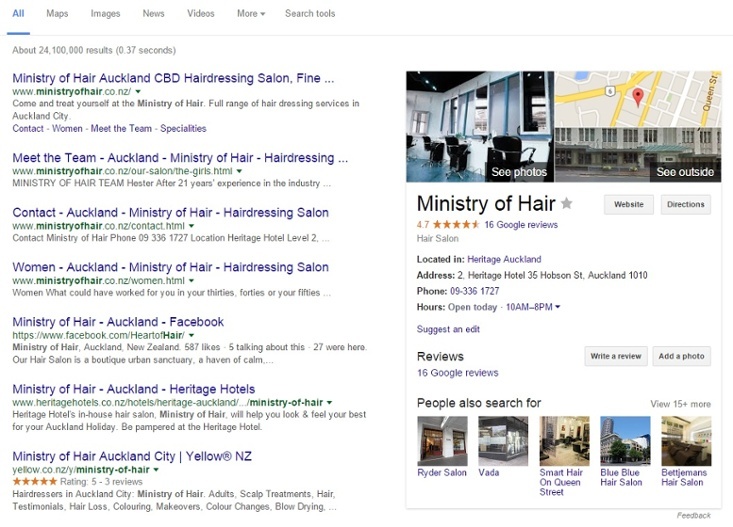Open dropdown arrow next to www.ministryofhair.co.nz/
Viewport: 733px width, 527px height.
tap(138, 92)
